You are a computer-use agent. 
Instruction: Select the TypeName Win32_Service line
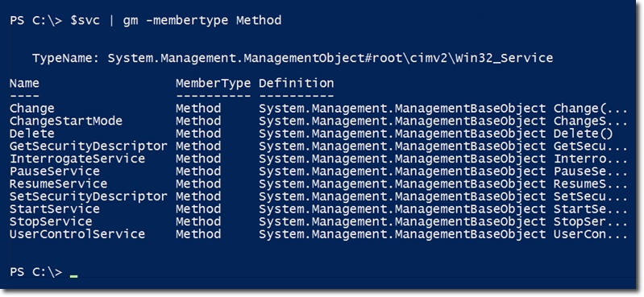tap(293, 58)
